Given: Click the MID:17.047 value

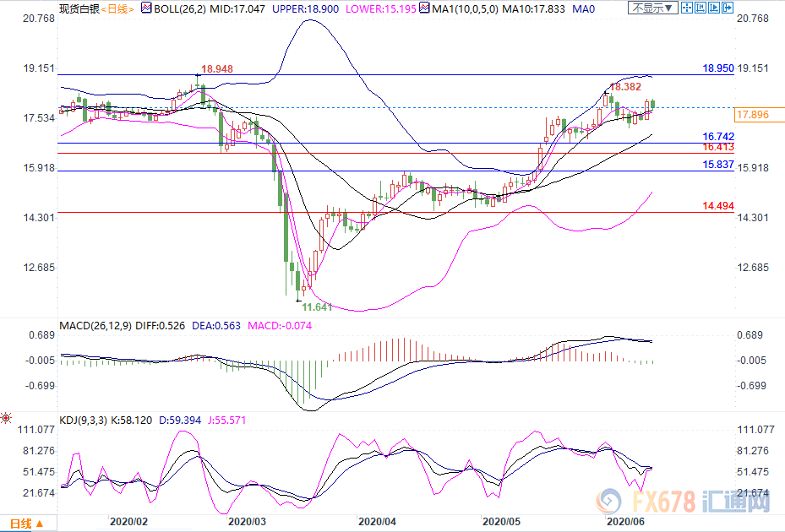Looking at the screenshot, I should pos(237,9).
